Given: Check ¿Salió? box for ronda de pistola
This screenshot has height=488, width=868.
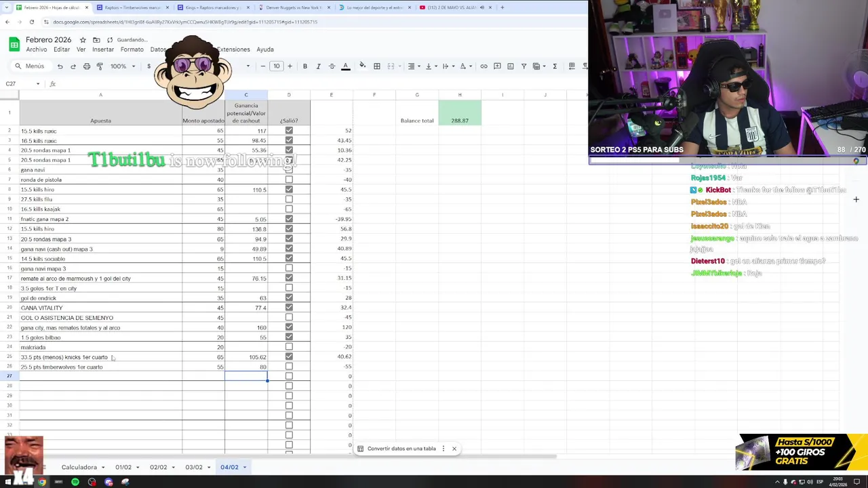Looking at the screenshot, I should tap(289, 180).
